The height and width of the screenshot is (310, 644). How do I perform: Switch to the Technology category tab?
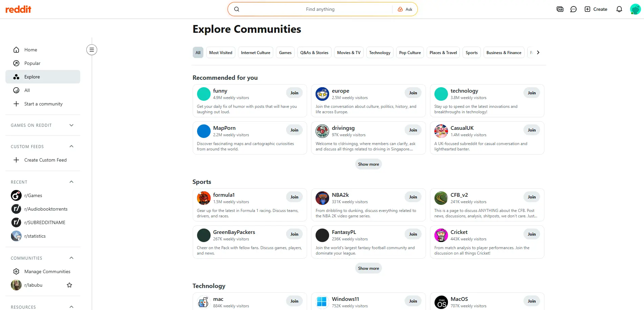380,53
